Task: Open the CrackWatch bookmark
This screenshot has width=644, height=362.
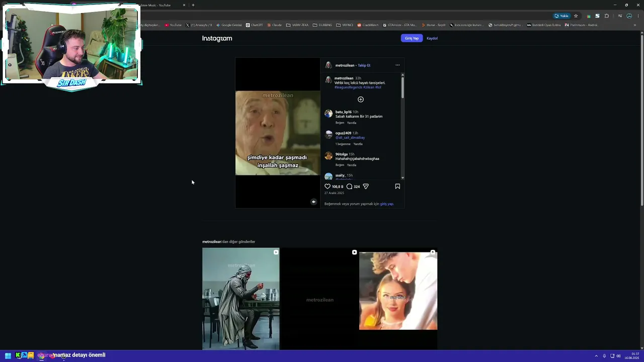Action: 368,25
